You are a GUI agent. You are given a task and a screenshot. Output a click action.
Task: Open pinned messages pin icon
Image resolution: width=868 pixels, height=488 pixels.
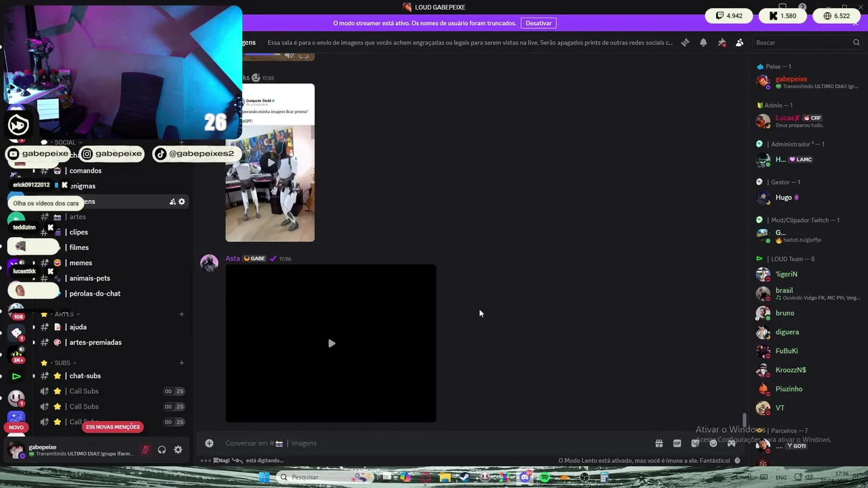tap(722, 43)
